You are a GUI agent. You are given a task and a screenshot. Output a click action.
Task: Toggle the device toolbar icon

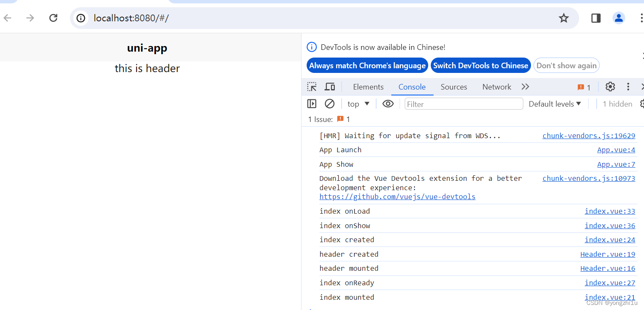click(x=330, y=87)
